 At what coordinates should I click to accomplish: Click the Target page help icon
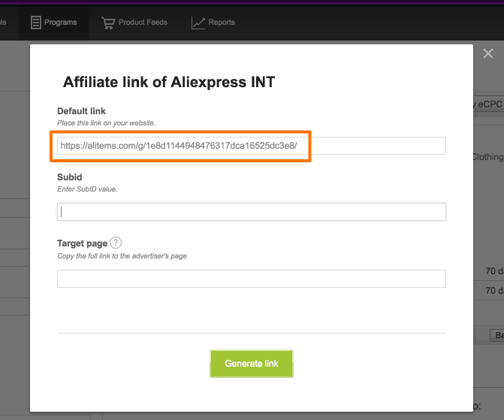pos(116,243)
